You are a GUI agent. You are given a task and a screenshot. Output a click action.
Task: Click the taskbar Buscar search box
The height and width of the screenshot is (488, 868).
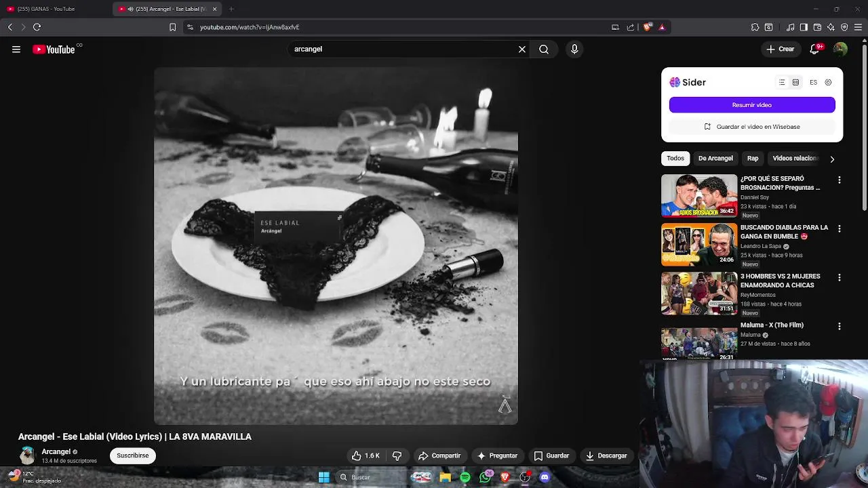[x=372, y=477]
